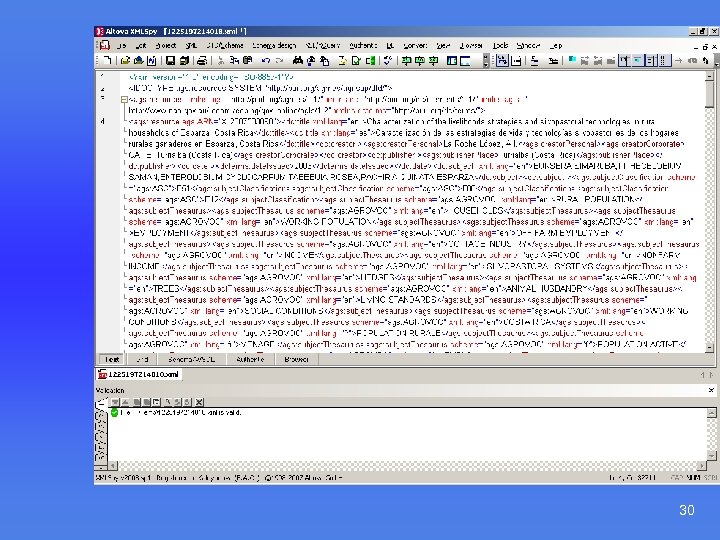Click the Copy icon in toolbar
The height and width of the screenshot is (540, 720).
click(235, 60)
